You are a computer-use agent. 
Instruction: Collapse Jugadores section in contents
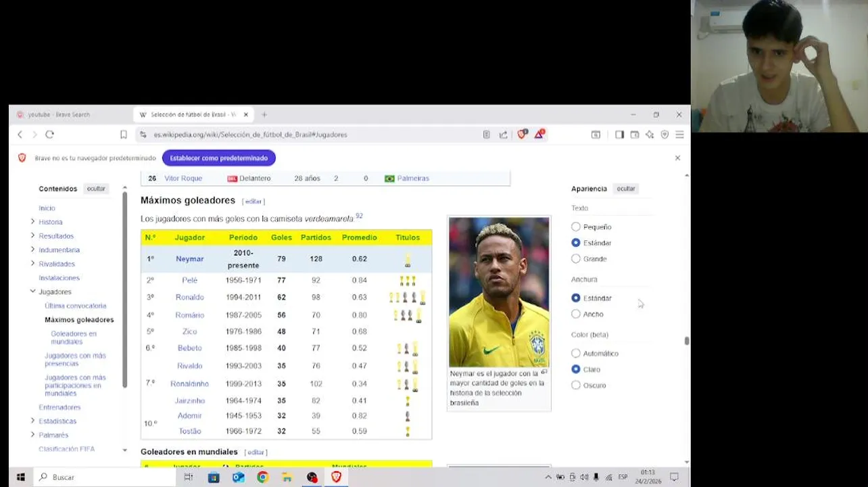click(32, 292)
